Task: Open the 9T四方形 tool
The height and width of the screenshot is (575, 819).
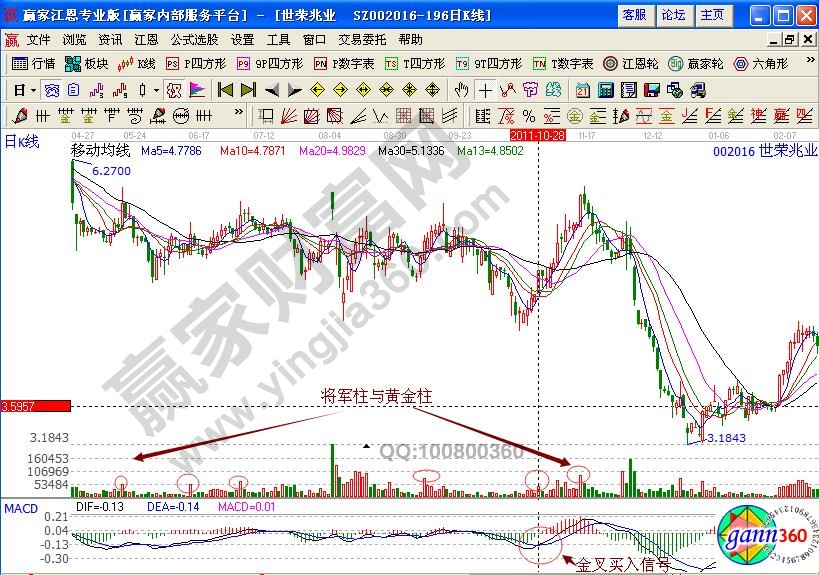Action: pos(488,64)
